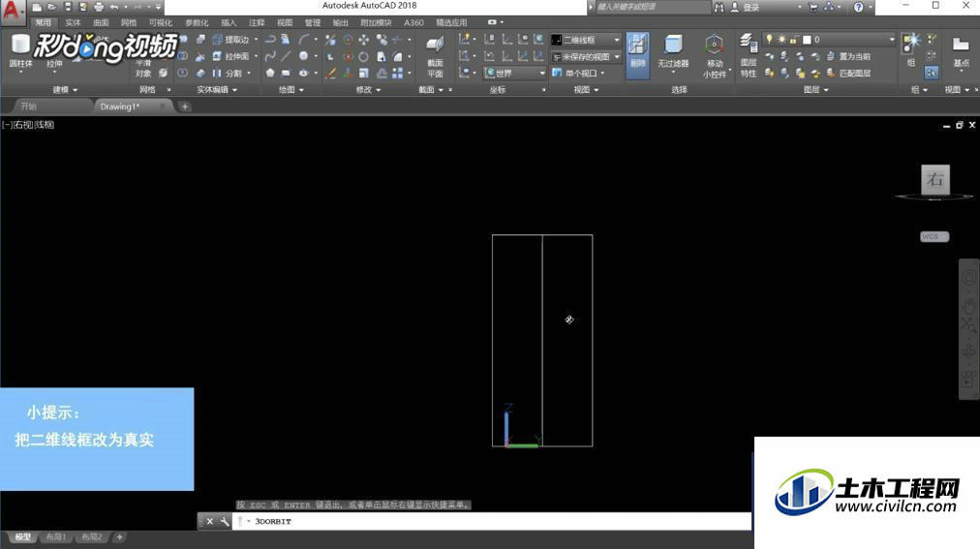Click the 移动小控件 (move gizmo) icon
Image resolution: width=980 pixels, height=549 pixels.
tap(715, 55)
